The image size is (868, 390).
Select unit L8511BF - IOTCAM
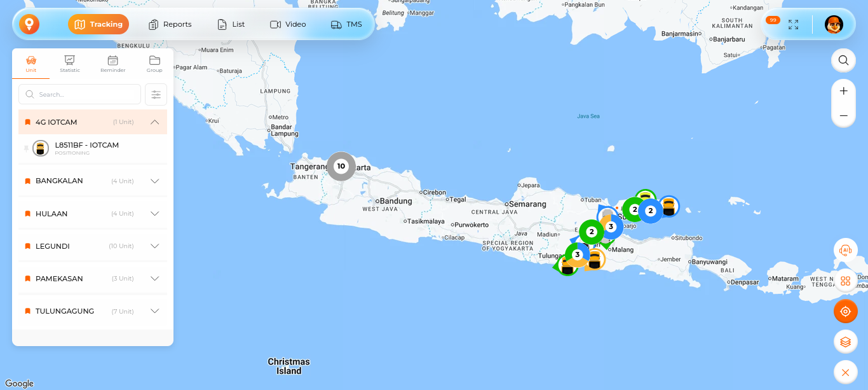point(93,148)
